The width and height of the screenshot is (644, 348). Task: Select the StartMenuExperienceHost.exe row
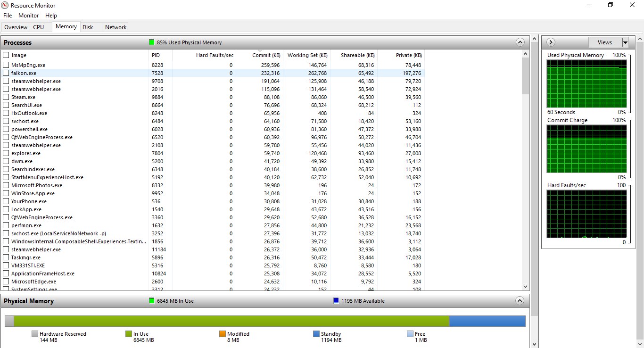(213, 177)
